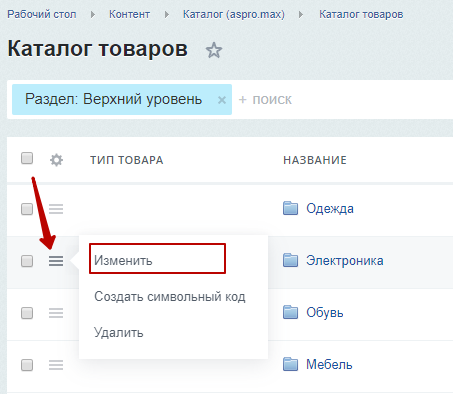453x394 pixels.
Task: Click the folder icon next to Обувь
Action: (290, 312)
